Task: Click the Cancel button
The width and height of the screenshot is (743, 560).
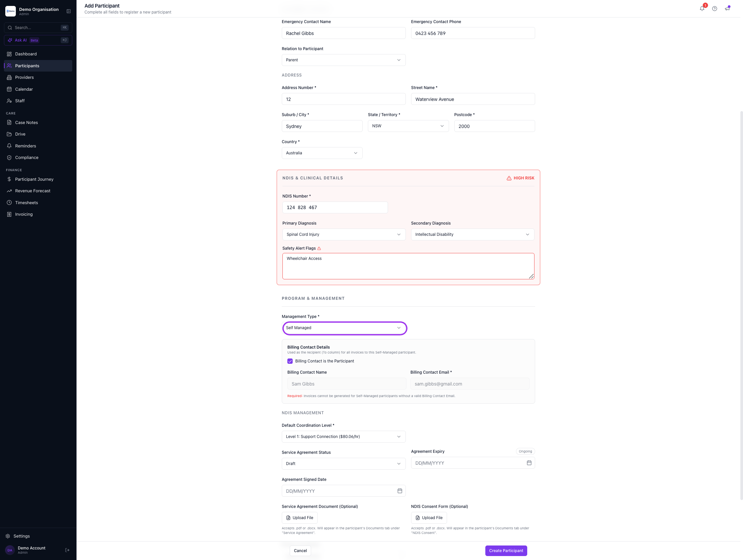Action: point(300,550)
